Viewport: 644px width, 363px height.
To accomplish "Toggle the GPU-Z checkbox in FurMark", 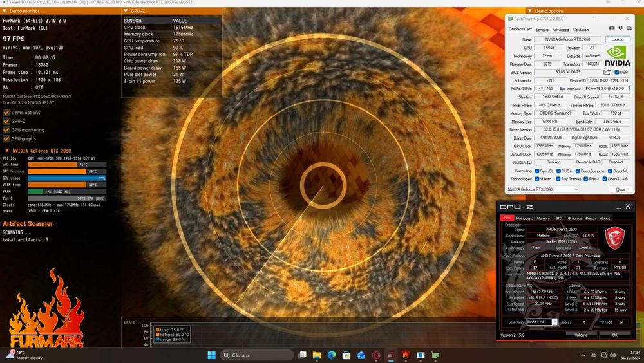I will (x=6, y=121).
